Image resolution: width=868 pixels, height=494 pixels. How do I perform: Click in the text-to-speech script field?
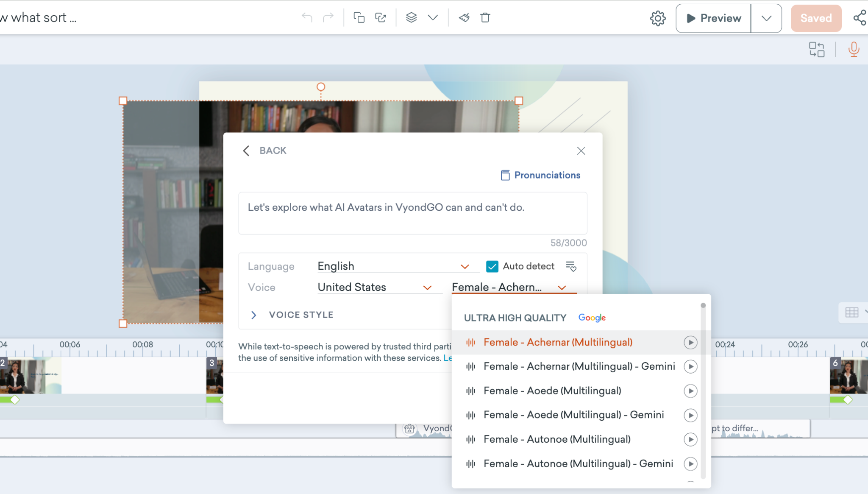coord(412,213)
